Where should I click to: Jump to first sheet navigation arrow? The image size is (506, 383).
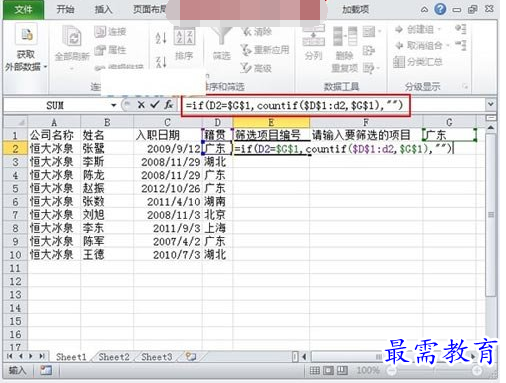[10, 356]
